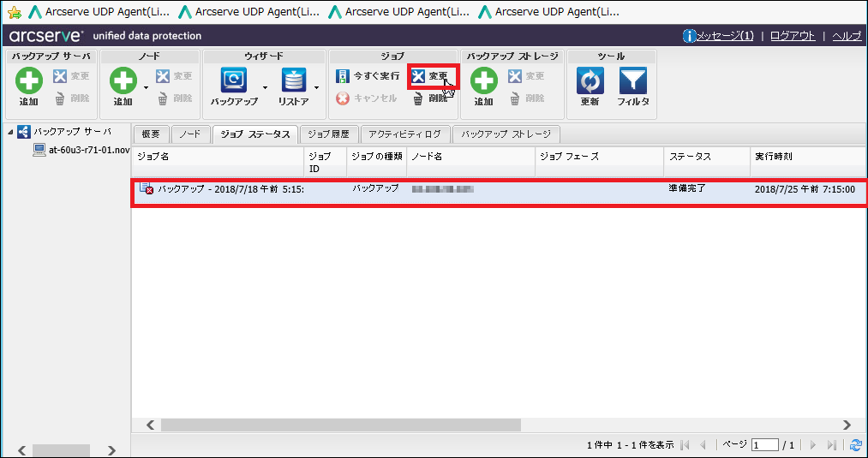Click the 変更 icon in the ノード group
Image resolution: width=868 pixels, height=458 pixels.
tap(163, 76)
